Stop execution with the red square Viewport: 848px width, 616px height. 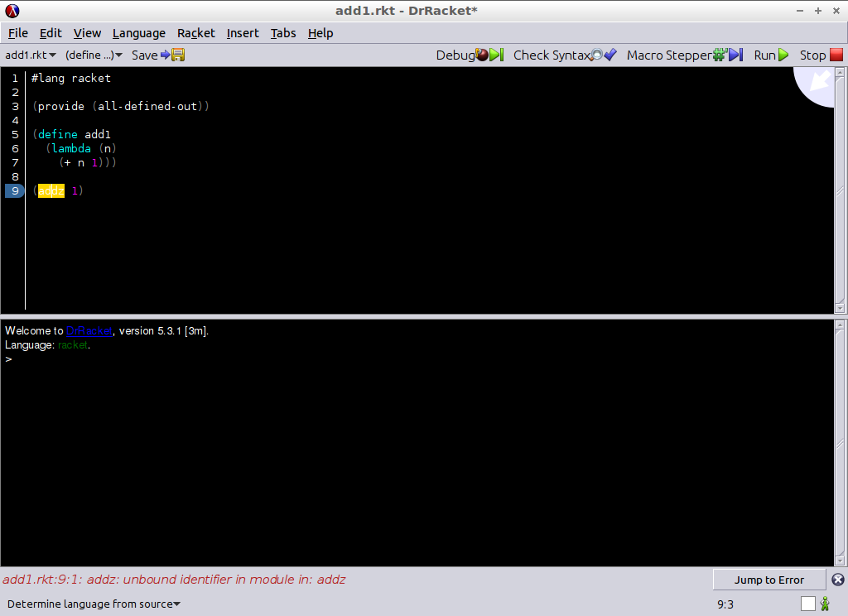point(821,55)
